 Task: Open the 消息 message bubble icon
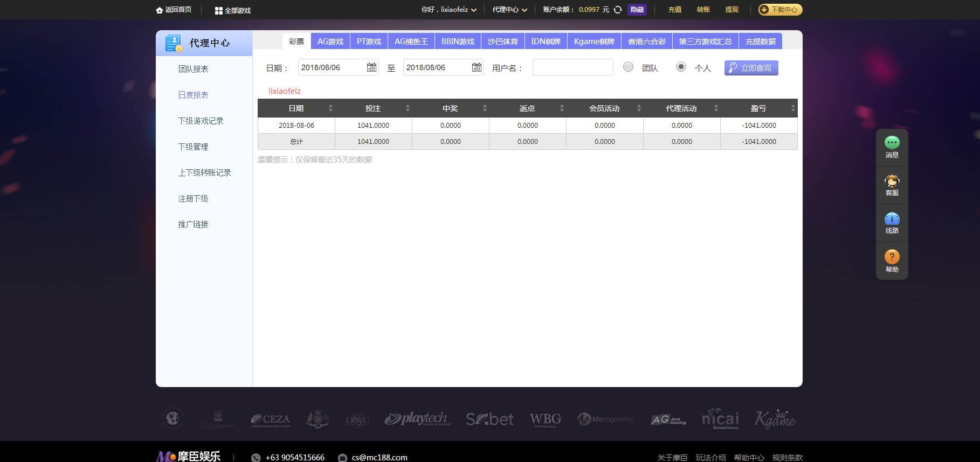coord(892,142)
